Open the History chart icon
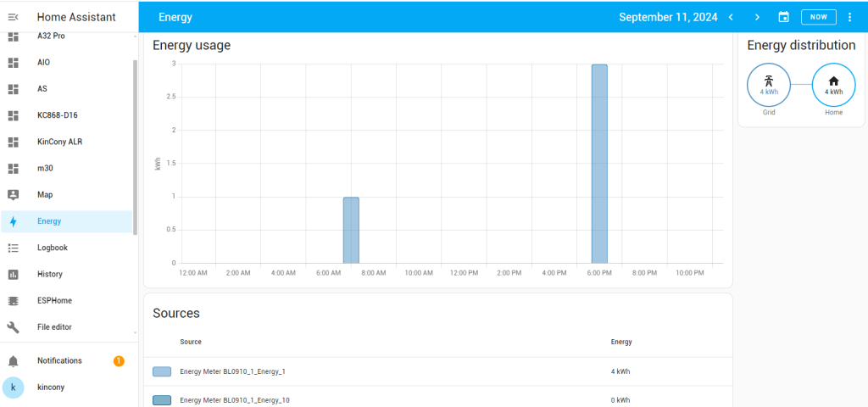The width and height of the screenshot is (868, 407). coord(13,274)
